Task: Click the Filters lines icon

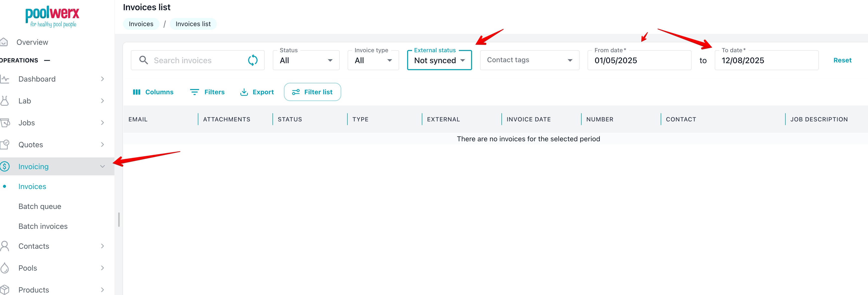Action: tap(194, 92)
